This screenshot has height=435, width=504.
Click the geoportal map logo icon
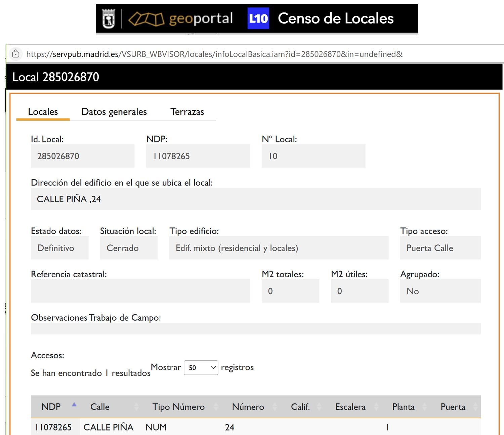[146, 19]
